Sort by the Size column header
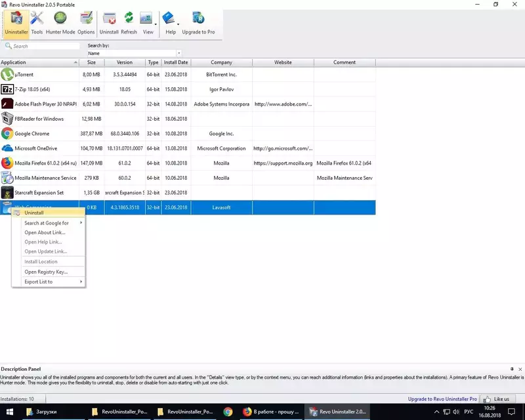This screenshot has height=420, width=525. click(x=91, y=62)
